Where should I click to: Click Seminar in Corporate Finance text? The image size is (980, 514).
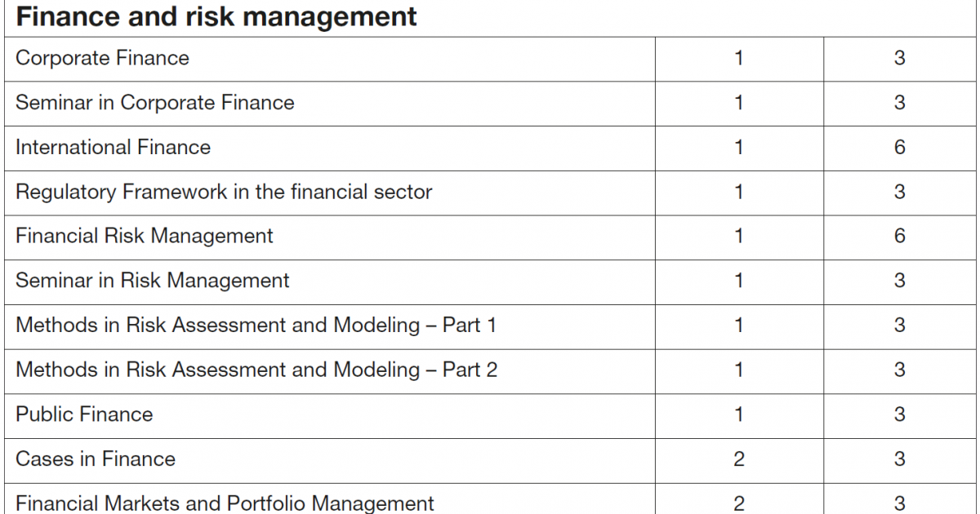pos(155,103)
